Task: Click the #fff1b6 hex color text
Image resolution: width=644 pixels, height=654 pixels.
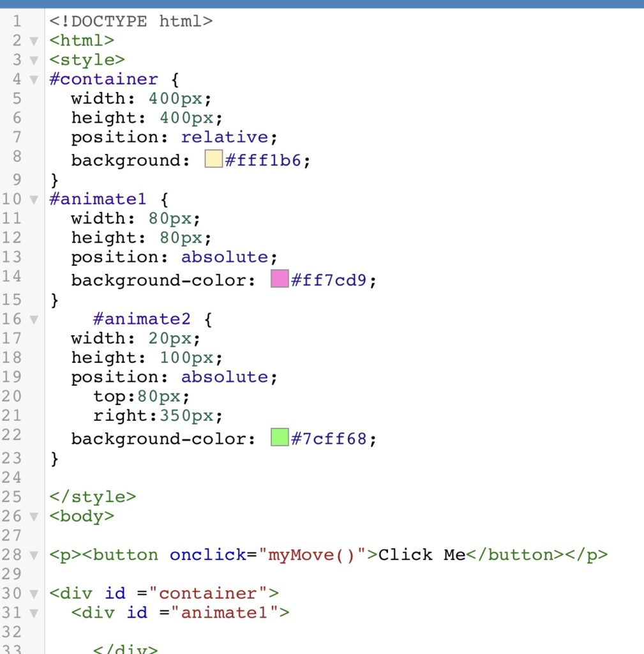Action: (262, 160)
